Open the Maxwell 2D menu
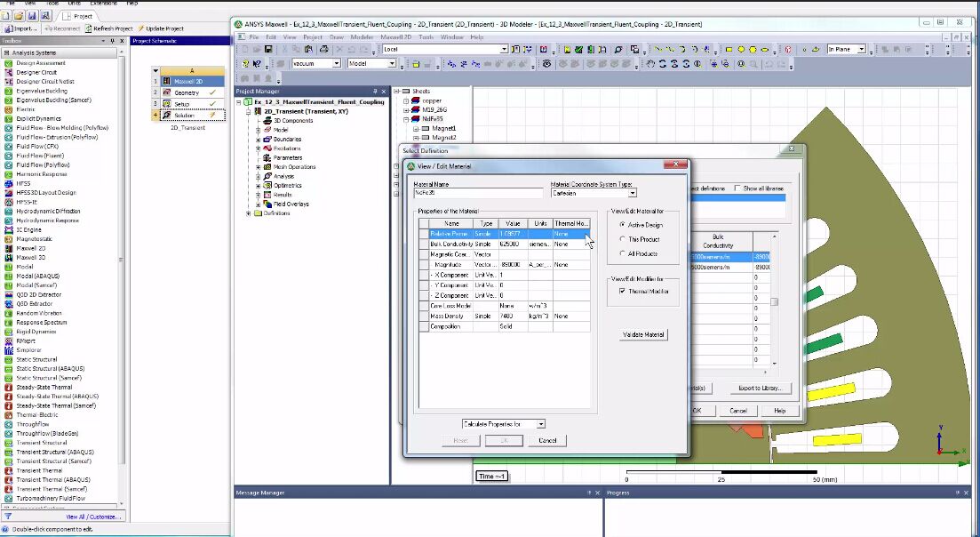Image resolution: width=980 pixels, height=537 pixels. click(x=395, y=37)
